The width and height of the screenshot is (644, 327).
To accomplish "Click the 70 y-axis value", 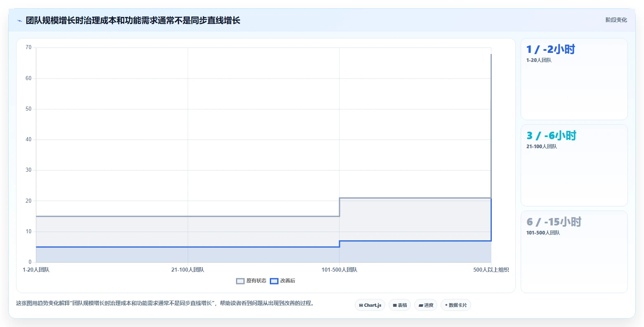I will coord(28,47).
